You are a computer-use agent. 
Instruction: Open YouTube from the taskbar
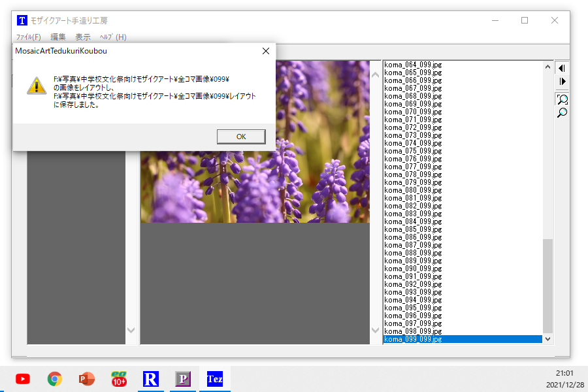(23, 379)
